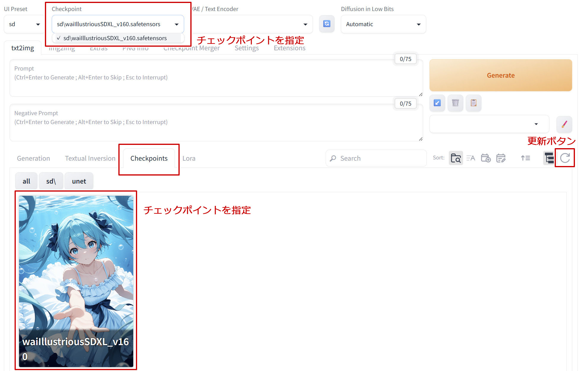
Task: Click the clipboard apply styles icon
Action: (473, 103)
